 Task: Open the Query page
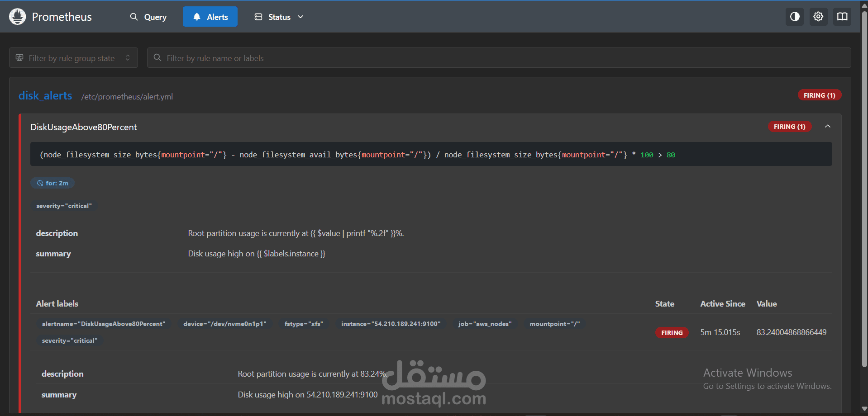(148, 17)
